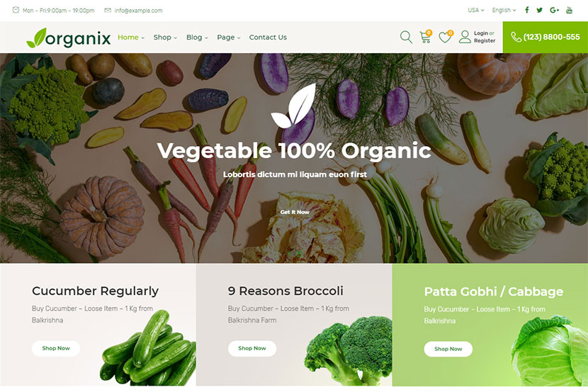588x392 pixels.
Task: Expand the USA country dropdown
Action: click(476, 10)
